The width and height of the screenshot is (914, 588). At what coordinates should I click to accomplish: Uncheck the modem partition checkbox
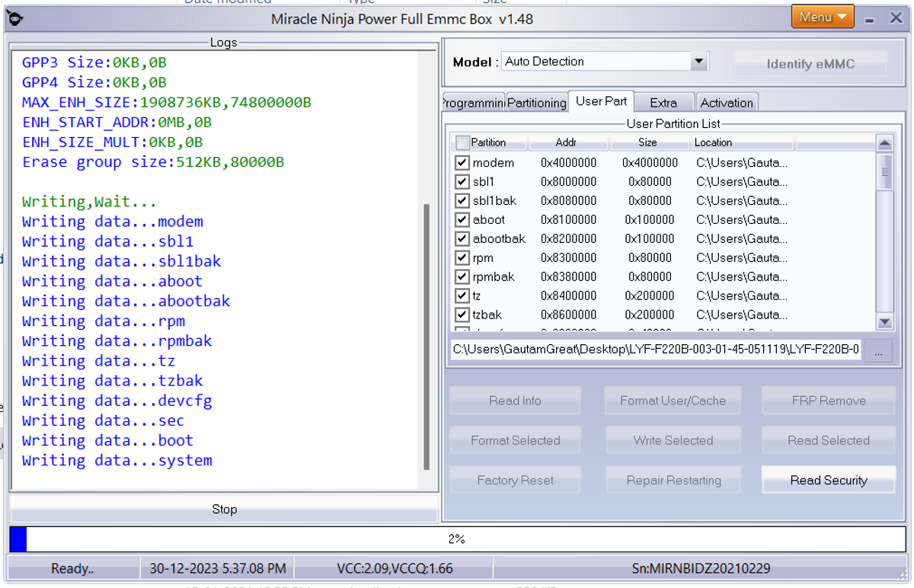pos(462,163)
